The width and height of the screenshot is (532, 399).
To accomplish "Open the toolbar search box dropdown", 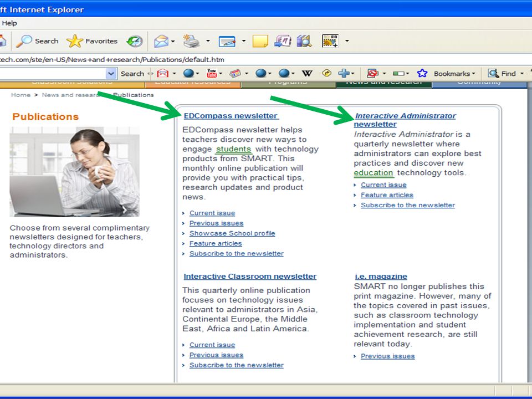I will [111, 73].
